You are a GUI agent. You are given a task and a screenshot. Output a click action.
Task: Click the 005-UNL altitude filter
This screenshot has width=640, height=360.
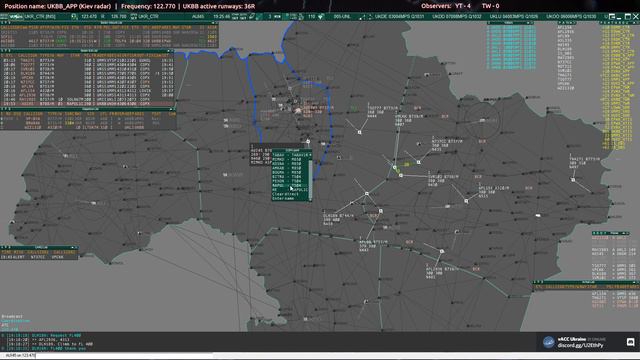[342, 17]
